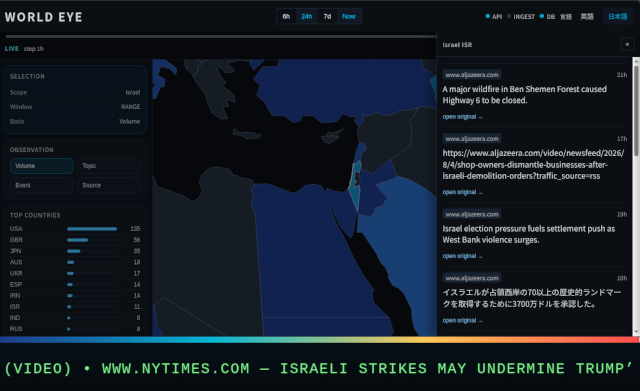Select Topic observation mode

tap(109, 166)
